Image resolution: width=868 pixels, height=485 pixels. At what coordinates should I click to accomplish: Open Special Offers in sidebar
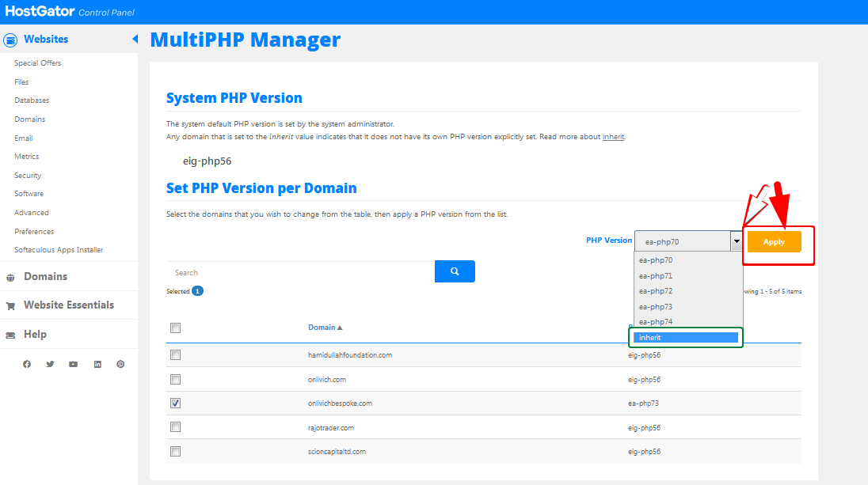pos(38,63)
